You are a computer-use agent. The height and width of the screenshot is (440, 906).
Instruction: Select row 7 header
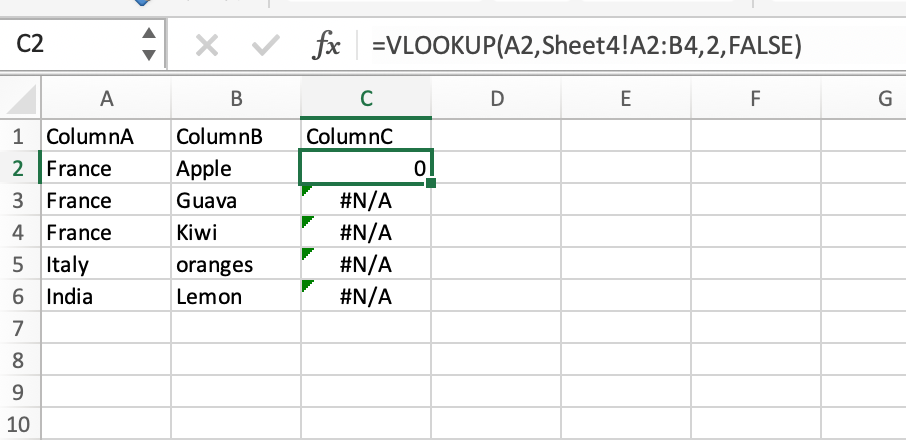tap(18, 328)
